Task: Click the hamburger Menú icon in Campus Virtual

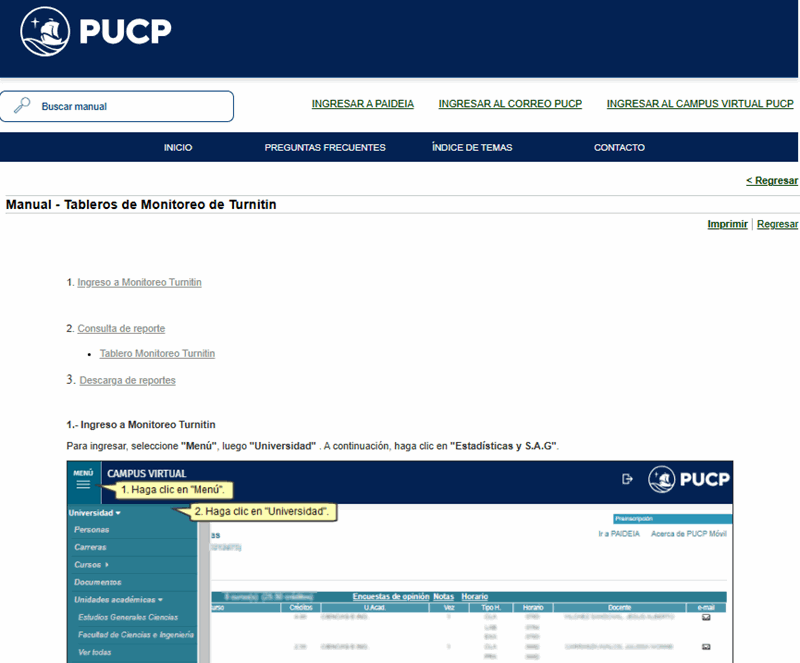Action: [x=83, y=484]
